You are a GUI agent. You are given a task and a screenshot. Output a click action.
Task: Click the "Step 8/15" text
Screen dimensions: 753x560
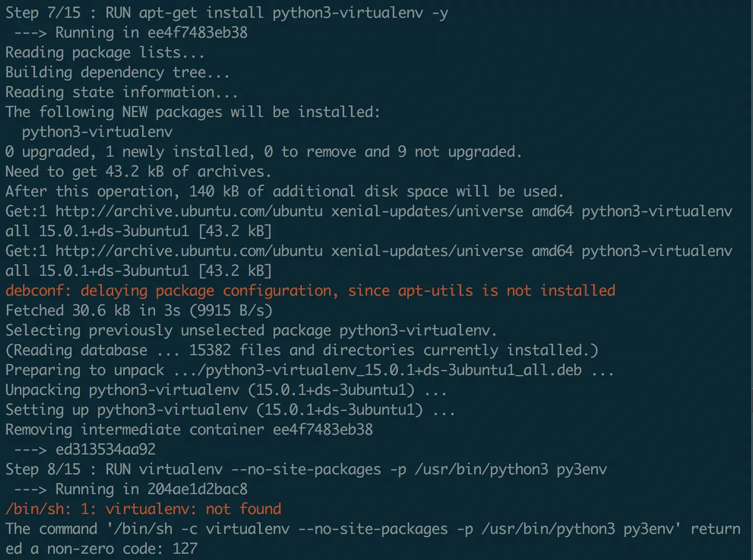coord(43,470)
